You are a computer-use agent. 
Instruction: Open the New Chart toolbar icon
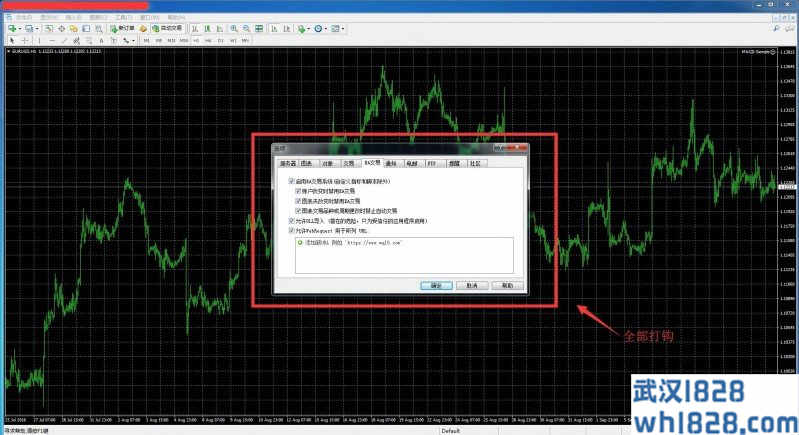pyautogui.click(x=11, y=29)
